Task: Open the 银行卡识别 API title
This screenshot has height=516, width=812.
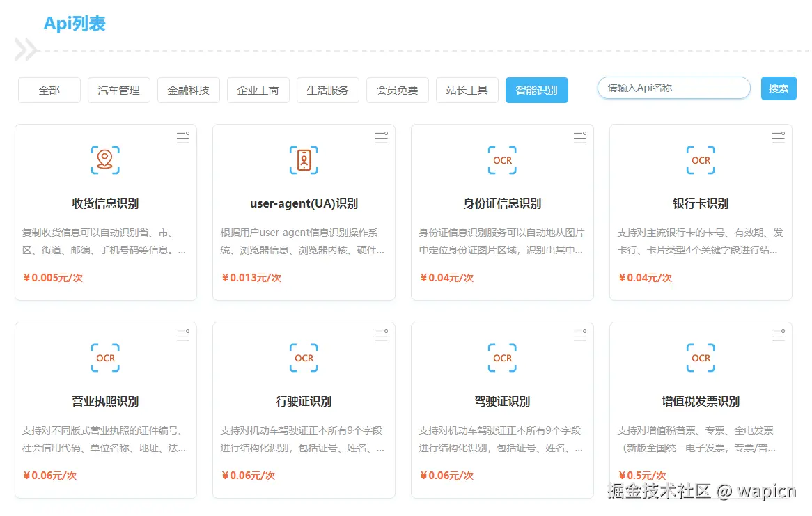Action: click(701, 203)
